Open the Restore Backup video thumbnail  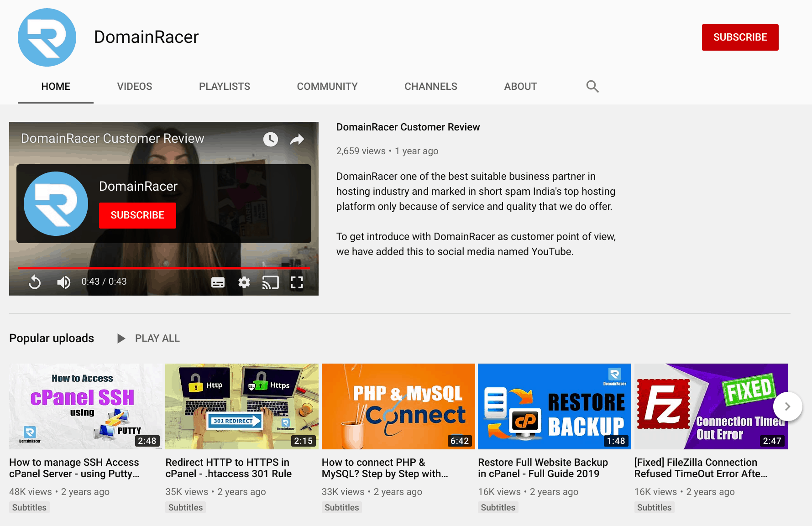tap(555, 406)
